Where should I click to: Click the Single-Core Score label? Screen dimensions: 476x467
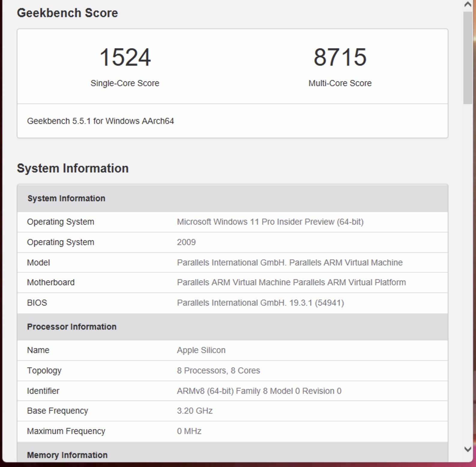pos(125,83)
